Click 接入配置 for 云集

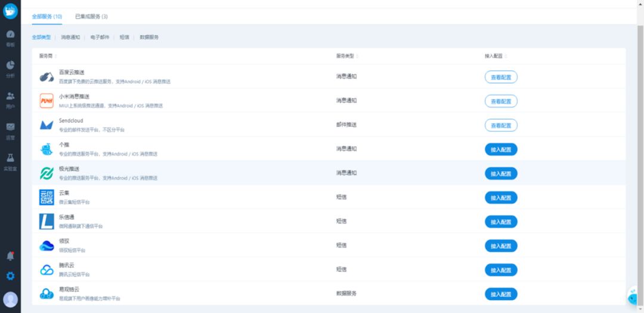pyautogui.click(x=501, y=197)
